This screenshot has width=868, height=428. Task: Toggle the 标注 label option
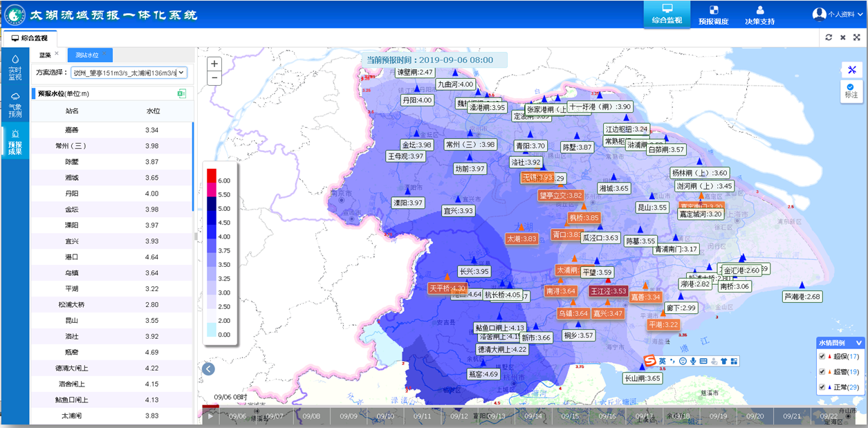851,90
